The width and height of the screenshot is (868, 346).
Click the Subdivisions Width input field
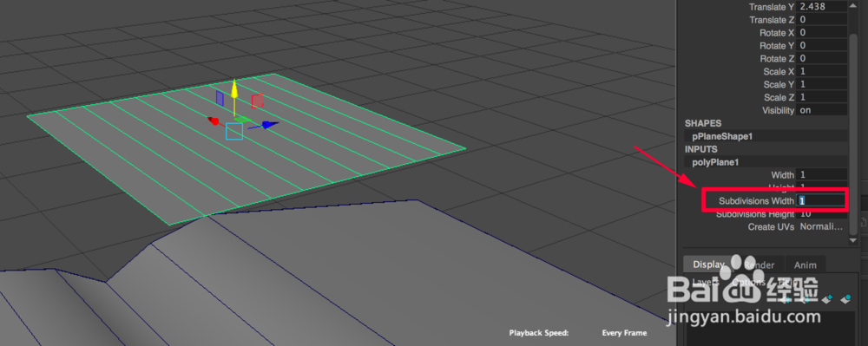click(821, 201)
